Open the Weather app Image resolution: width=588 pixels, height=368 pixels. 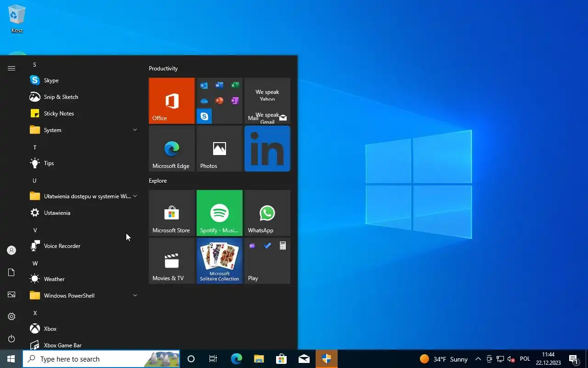pyautogui.click(x=84, y=279)
